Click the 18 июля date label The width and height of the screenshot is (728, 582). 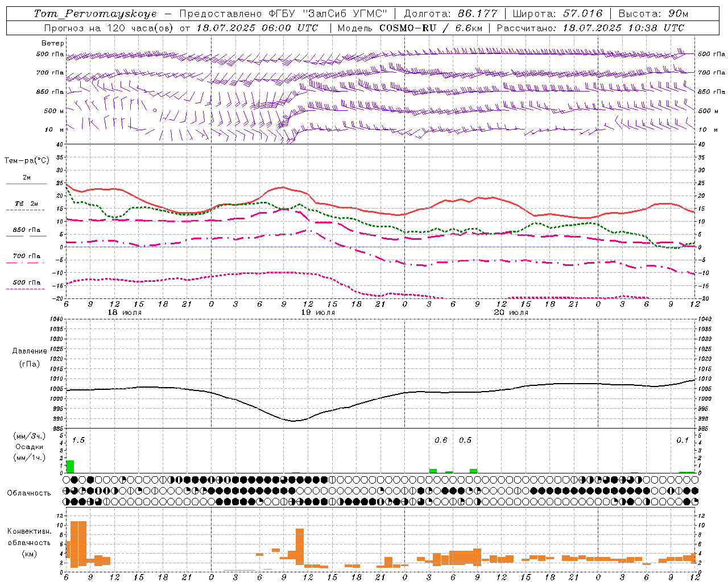click(125, 313)
